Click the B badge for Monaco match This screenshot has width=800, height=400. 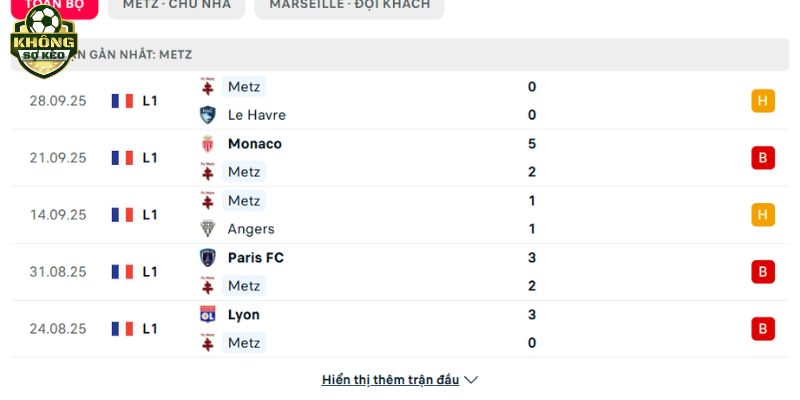point(763,158)
